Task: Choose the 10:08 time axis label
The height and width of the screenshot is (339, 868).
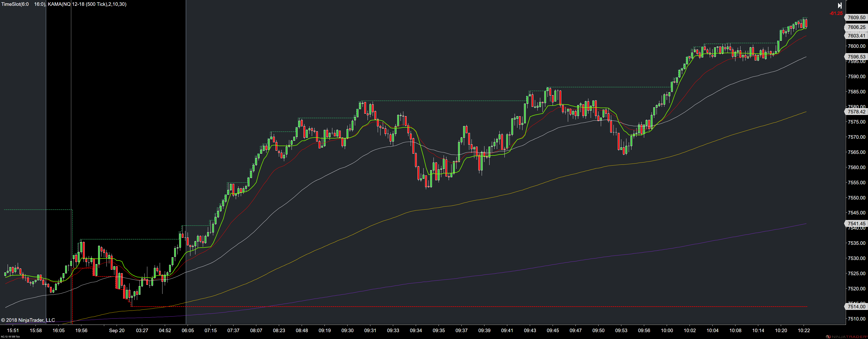Action: click(735, 331)
